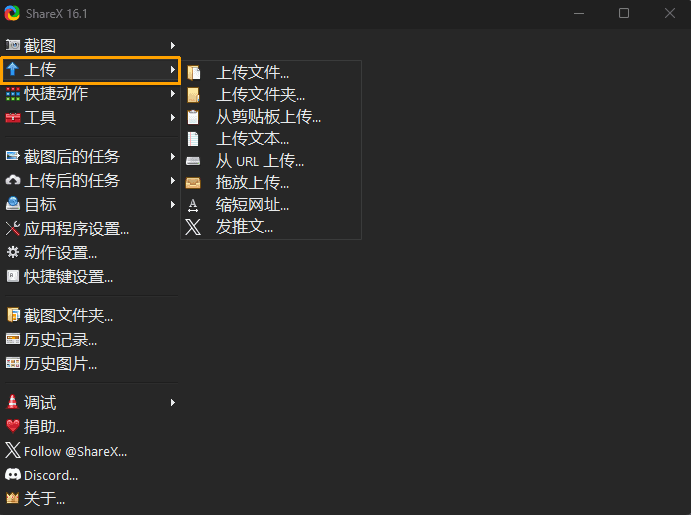
Task: Click the inbox icon beside 拖放上传
Action: click(193, 183)
